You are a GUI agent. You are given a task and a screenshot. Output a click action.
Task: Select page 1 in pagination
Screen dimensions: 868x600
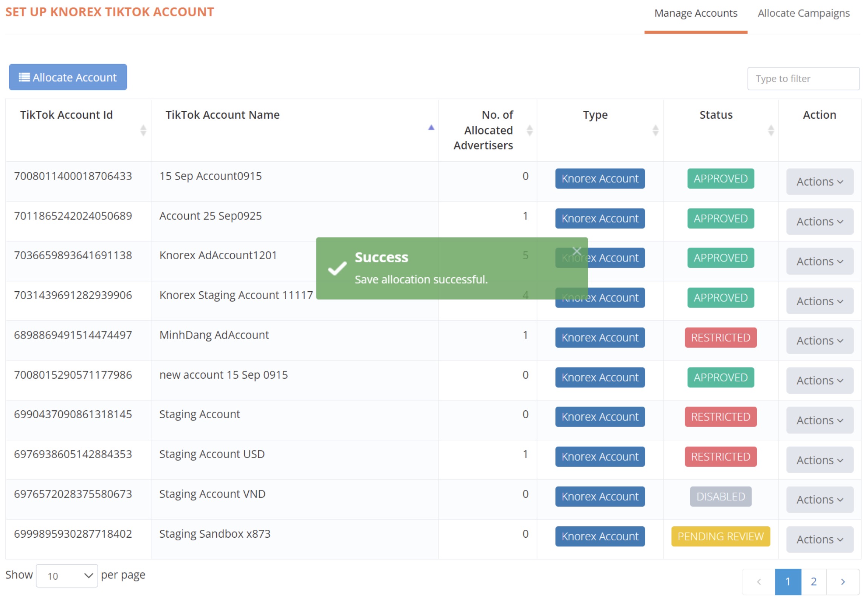(788, 582)
